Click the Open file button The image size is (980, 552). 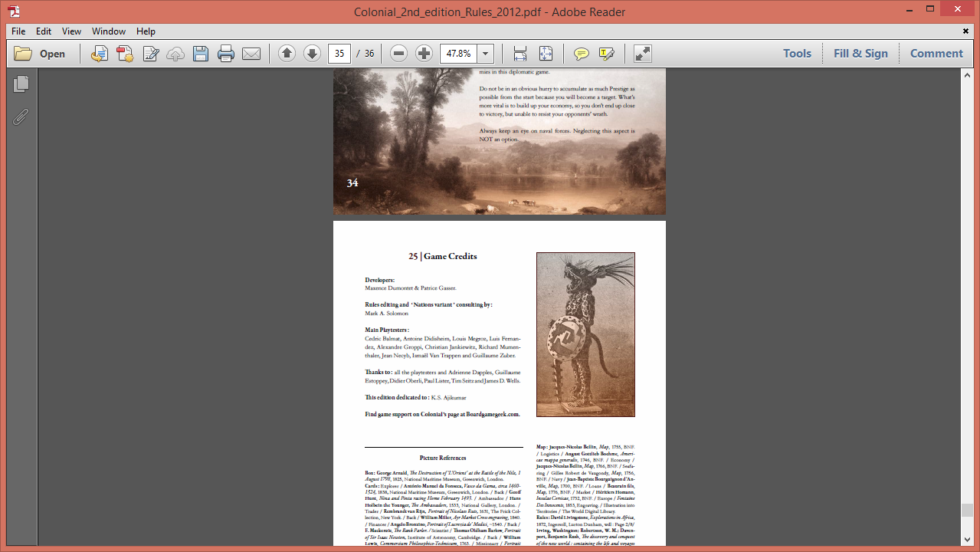pyautogui.click(x=40, y=54)
